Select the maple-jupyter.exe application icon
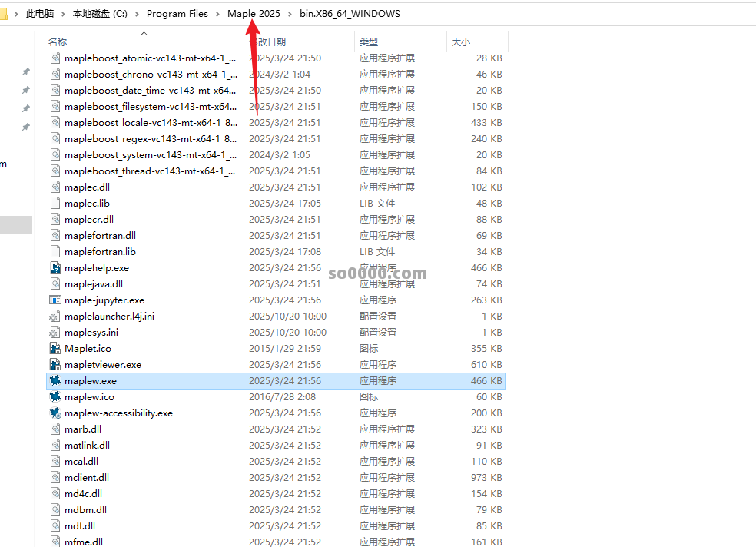The width and height of the screenshot is (756, 547). [55, 300]
